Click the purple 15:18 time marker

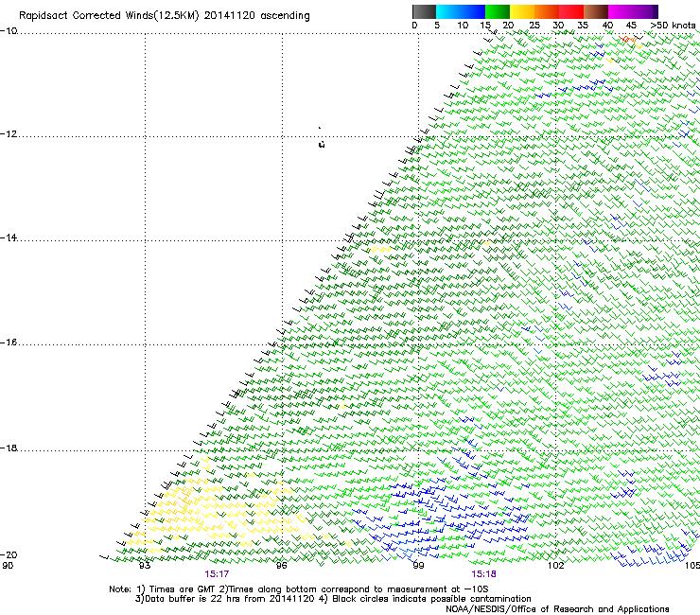pyautogui.click(x=484, y=574)
